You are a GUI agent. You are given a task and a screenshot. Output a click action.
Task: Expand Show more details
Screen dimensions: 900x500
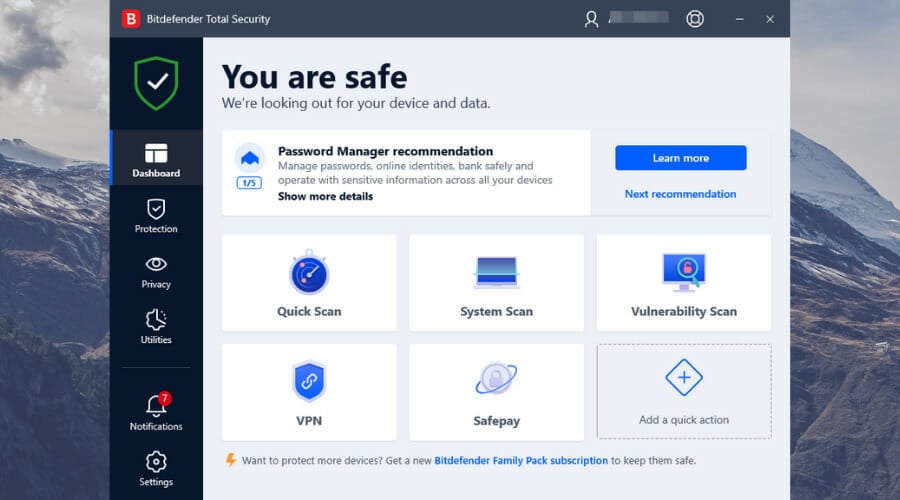point(325,196)
